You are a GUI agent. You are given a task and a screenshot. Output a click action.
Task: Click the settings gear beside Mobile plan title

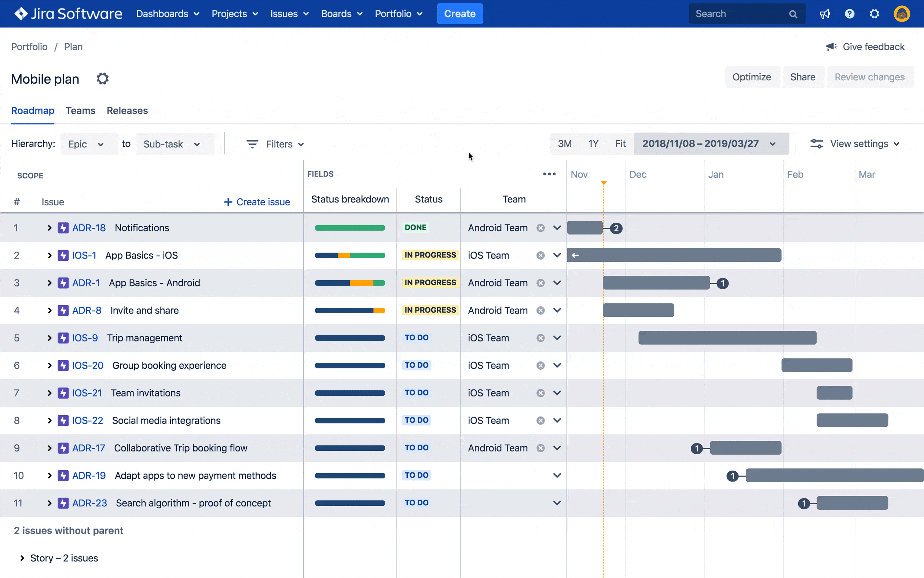coord(102,78)
